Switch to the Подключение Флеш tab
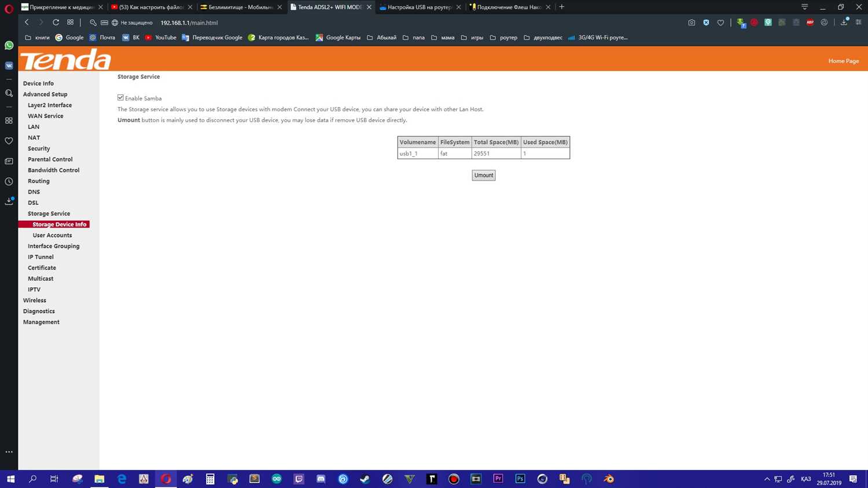The width and height of the screenshot is (868, 488). click(509, 7)
